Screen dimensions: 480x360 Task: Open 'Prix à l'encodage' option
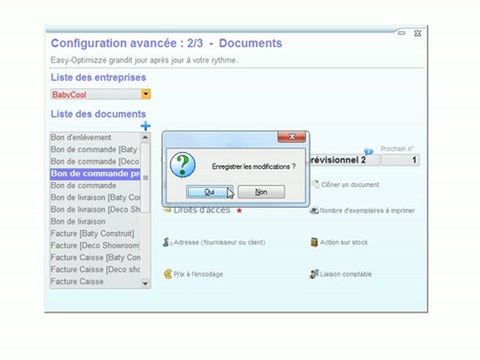tap(198, 274)
